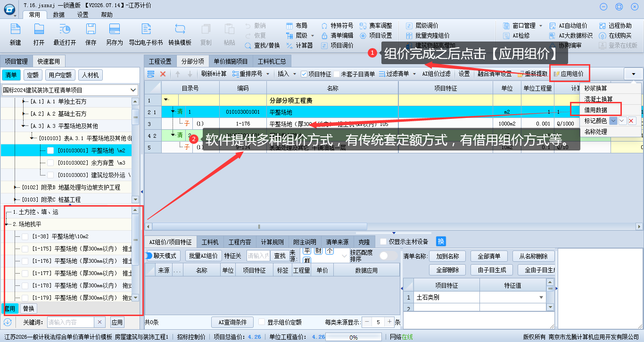Launch the 计算器 calculator tool
Screen dimensions: 644x342
click(300, 46)
